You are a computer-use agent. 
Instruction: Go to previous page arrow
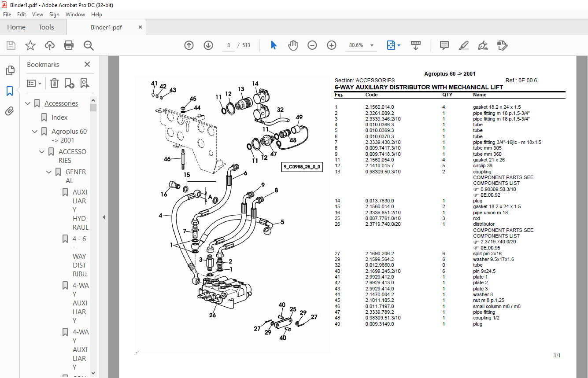(189, 45)
